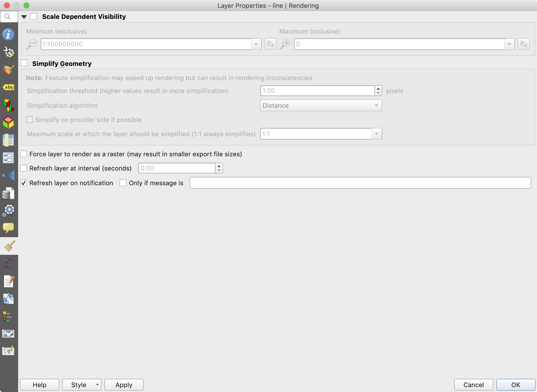Click the Apply button
Screen dimensions: 537x392
(x=123, y=385)
